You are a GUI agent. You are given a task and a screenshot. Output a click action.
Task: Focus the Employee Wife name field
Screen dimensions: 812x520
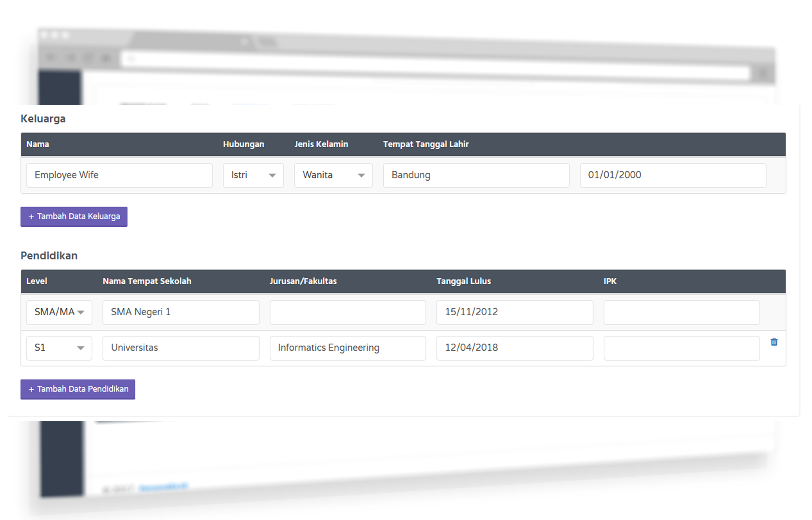point(119,175)
